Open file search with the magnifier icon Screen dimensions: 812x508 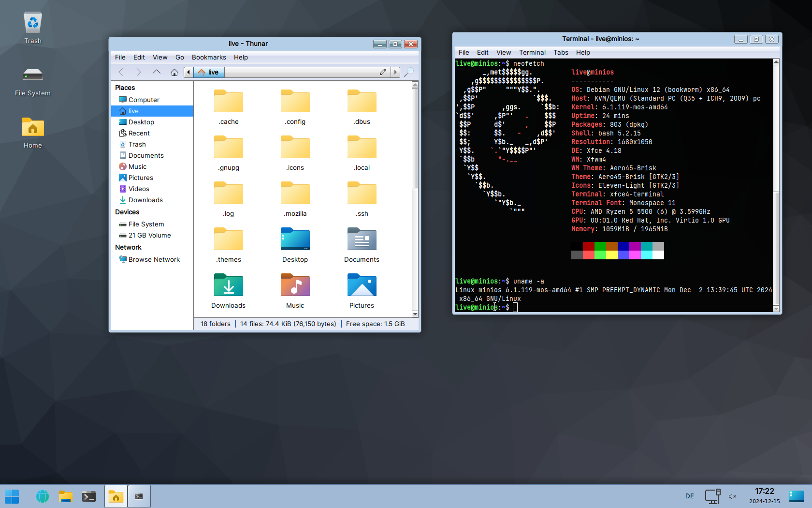(408, 72)
